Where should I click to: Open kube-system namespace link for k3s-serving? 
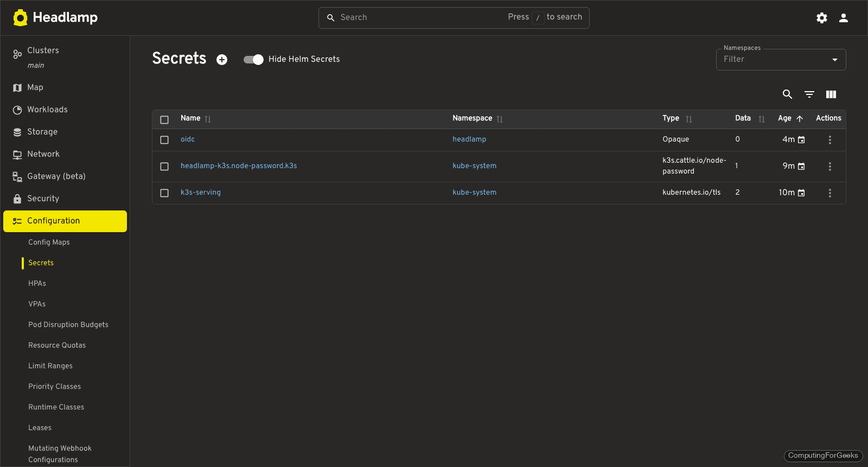click(x=474, y=193)
